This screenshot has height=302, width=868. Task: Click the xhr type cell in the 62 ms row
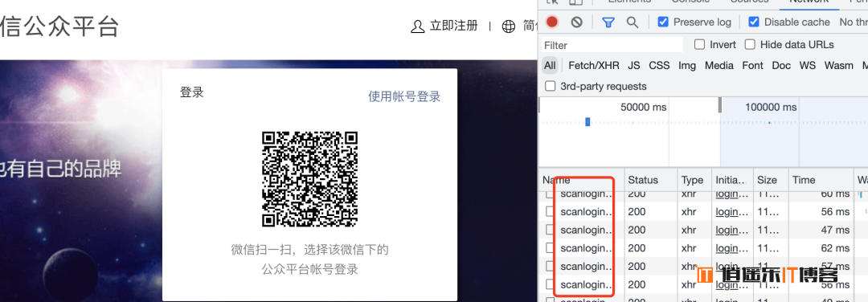coord(689,248)
